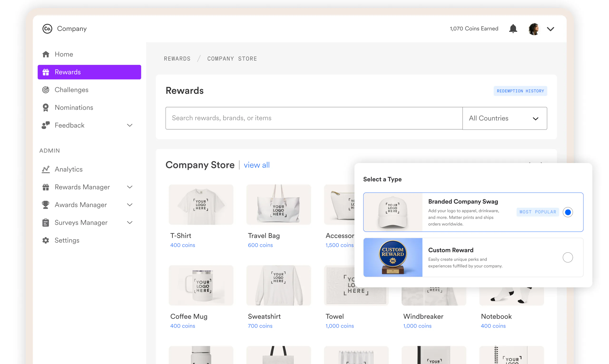Expand the Surveys Manager chevron

pyautogui.click(x=130, y=222)
